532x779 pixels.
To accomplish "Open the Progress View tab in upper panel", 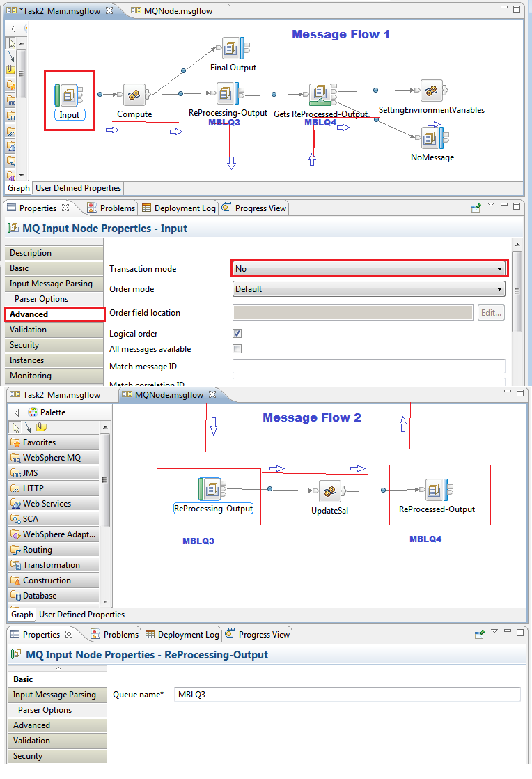I will pos(255,208).
